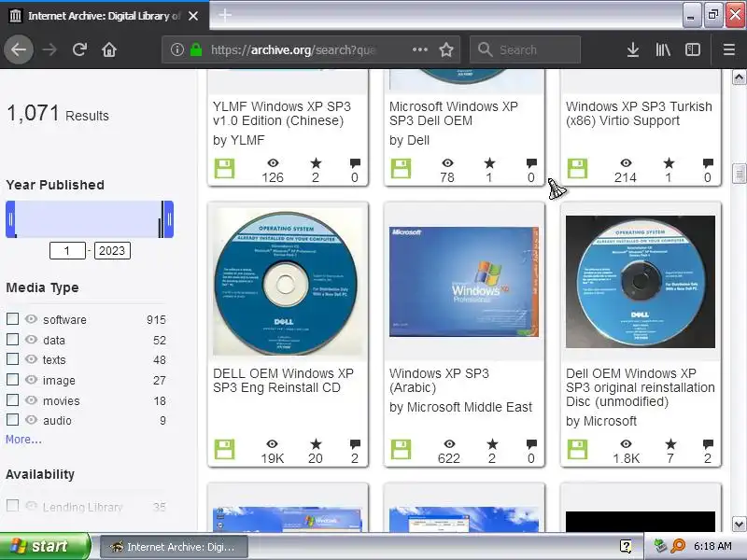Open DELL OEM Windows XP SP3 Eng Reinstall CD title
This screenshot has height=560, width=747.
(x=284, y=380)
